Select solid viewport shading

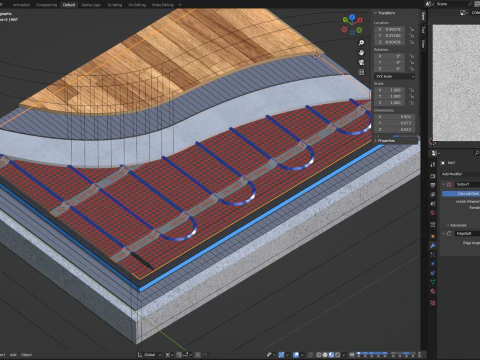pos(325,355)
